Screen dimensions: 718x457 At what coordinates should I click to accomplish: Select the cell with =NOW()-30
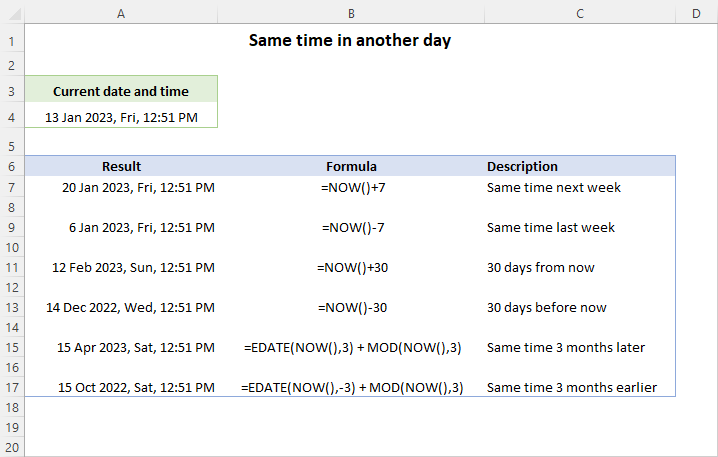351,307
